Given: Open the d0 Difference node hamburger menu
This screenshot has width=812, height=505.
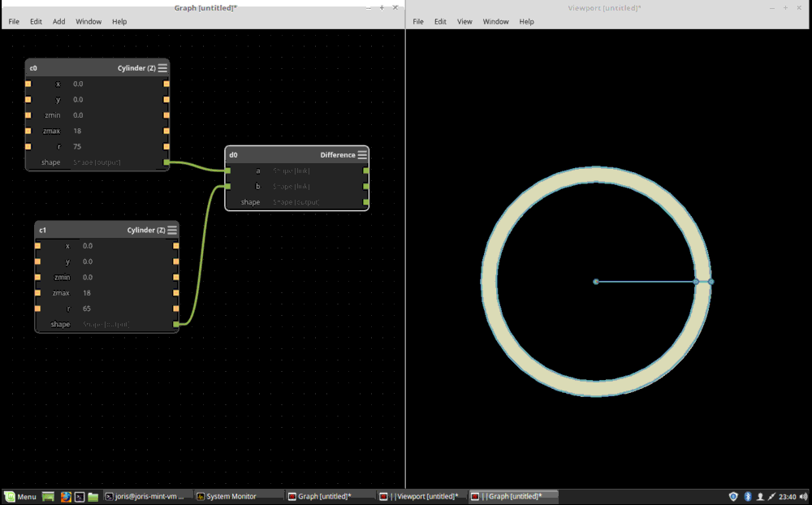Looking at the screenshot, I should [362, 154].
